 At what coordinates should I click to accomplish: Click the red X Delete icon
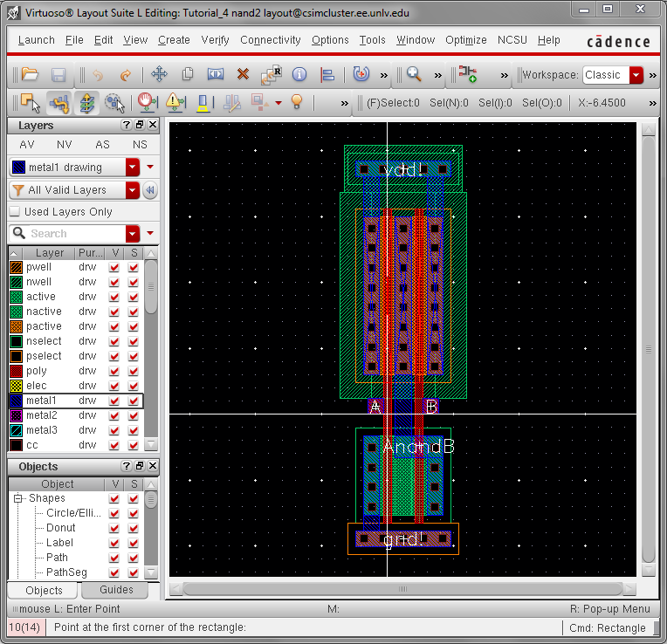[x=243, y=75]
